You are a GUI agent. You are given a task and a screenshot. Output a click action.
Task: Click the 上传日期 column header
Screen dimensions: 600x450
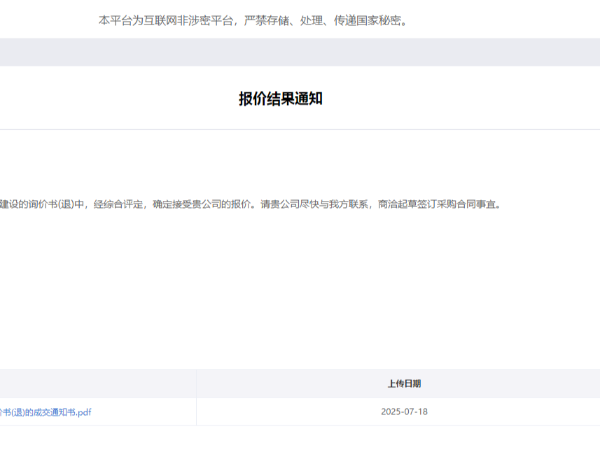pos(404,383)
